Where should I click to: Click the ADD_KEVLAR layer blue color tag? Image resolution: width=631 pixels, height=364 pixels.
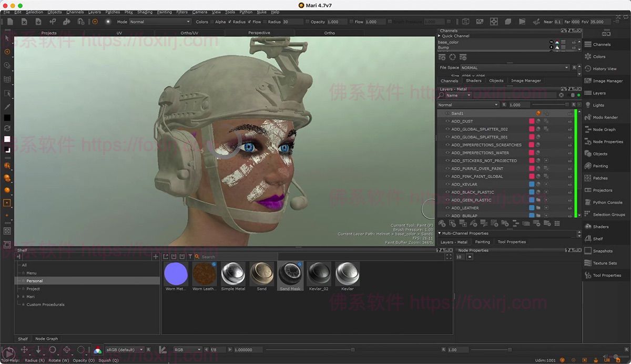pyautogui.click(x=532, y=184)
